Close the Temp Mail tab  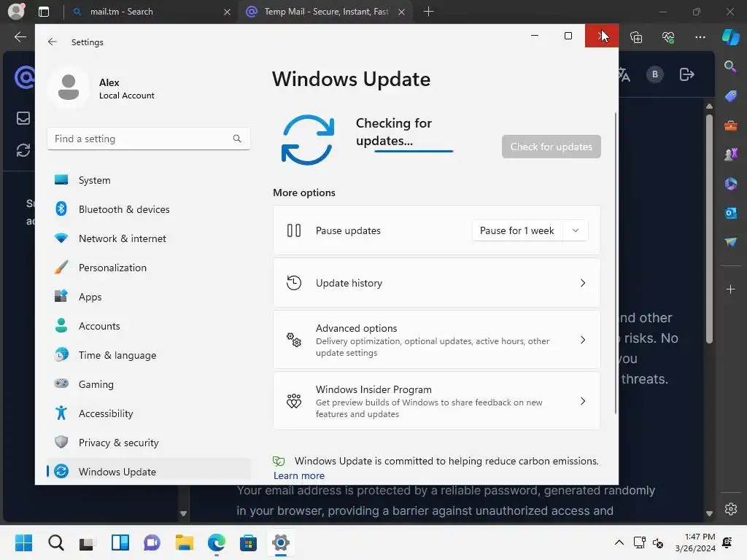point(402,12)
